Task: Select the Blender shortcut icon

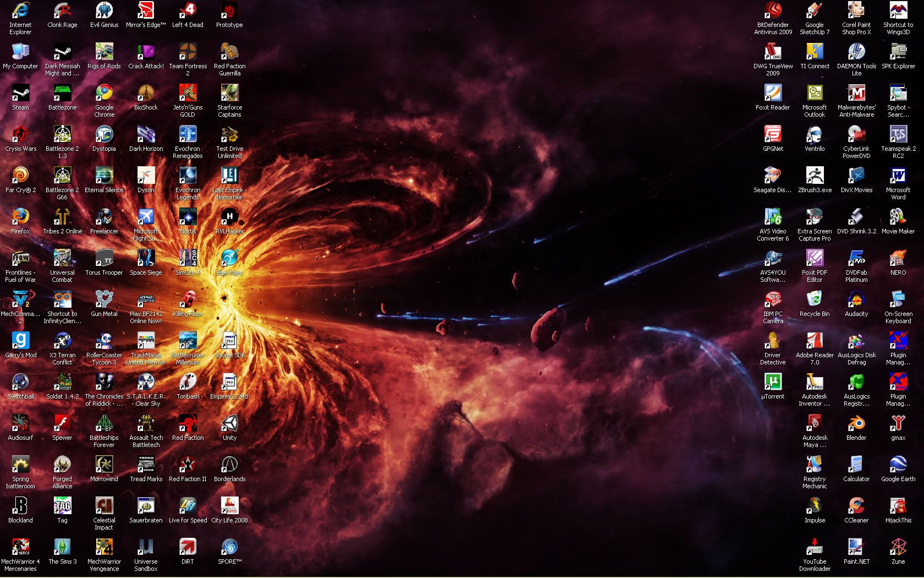Action: [856, 423]
